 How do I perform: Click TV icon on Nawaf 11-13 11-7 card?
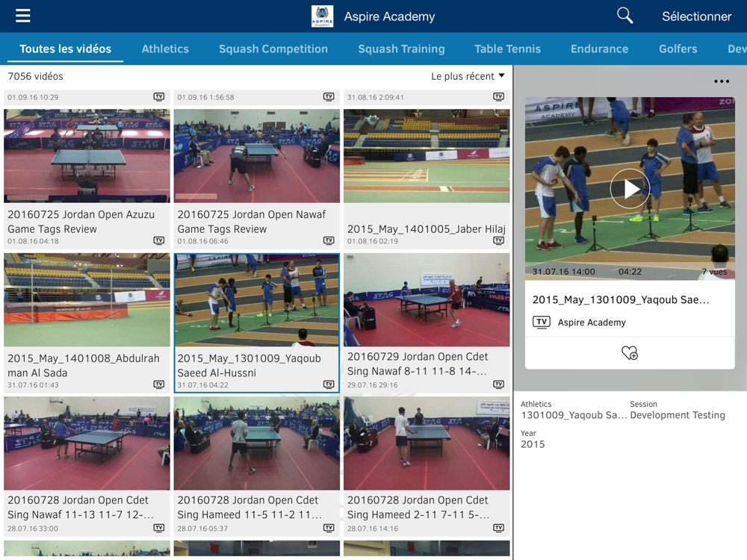pos(158,528)
